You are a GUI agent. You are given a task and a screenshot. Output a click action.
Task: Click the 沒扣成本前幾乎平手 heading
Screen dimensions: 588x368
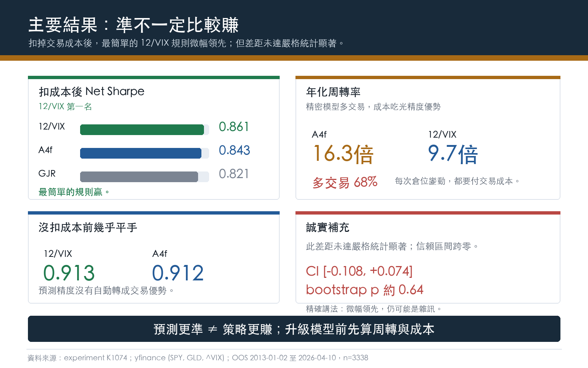coord(88,227)
